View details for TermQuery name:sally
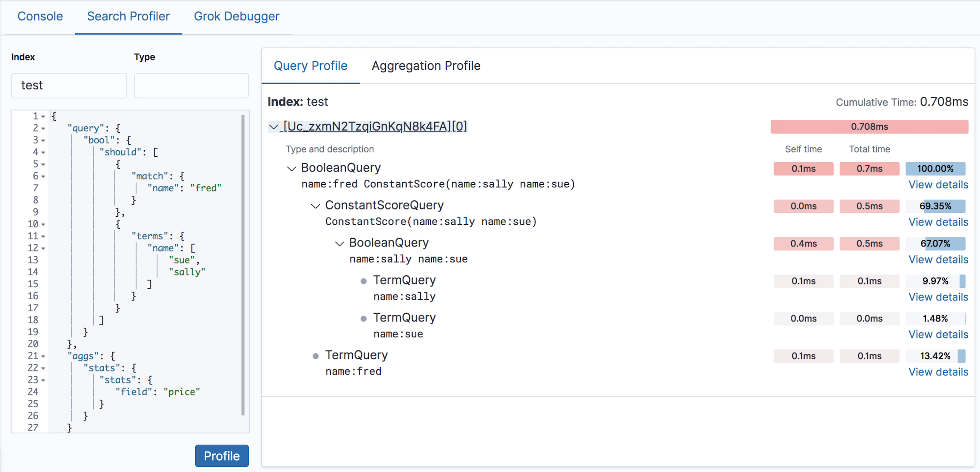Screen dimensions: 980x472 pos(938,297)
